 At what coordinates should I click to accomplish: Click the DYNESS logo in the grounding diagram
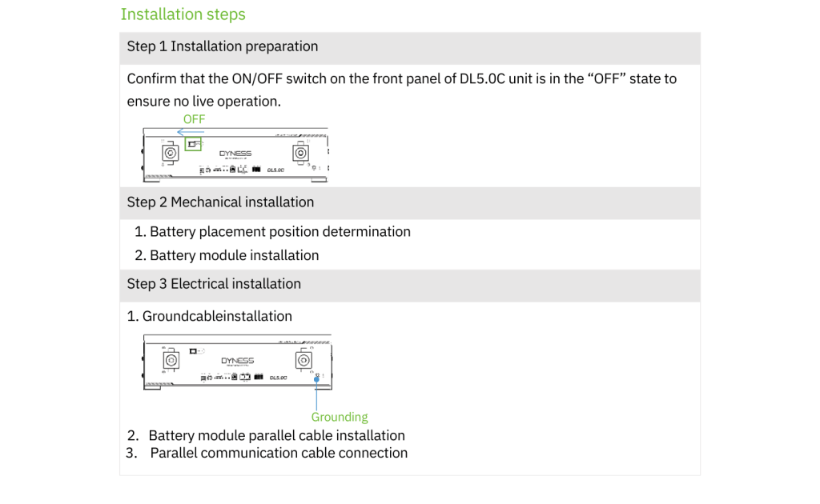coord(237,362)
